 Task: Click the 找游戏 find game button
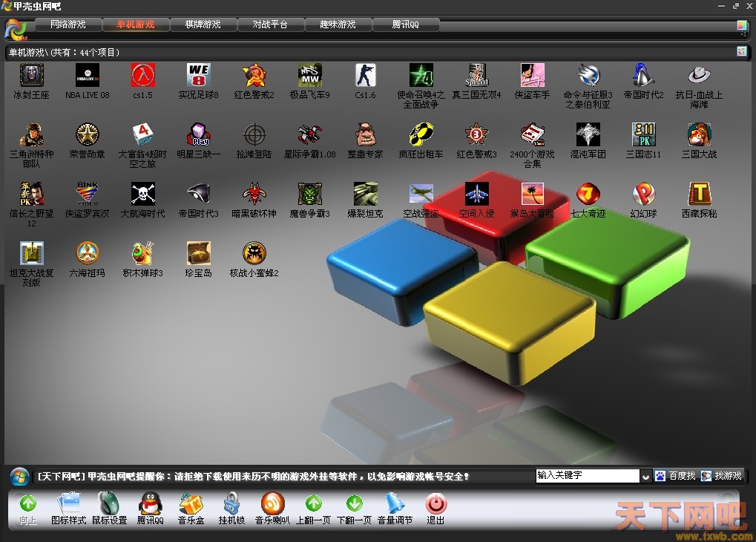click(721, 477)
